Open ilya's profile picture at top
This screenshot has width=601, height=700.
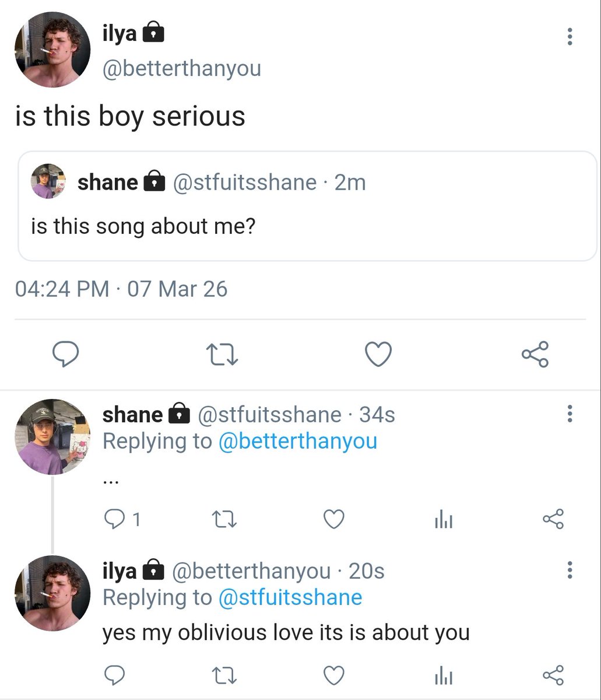(52, 50)
